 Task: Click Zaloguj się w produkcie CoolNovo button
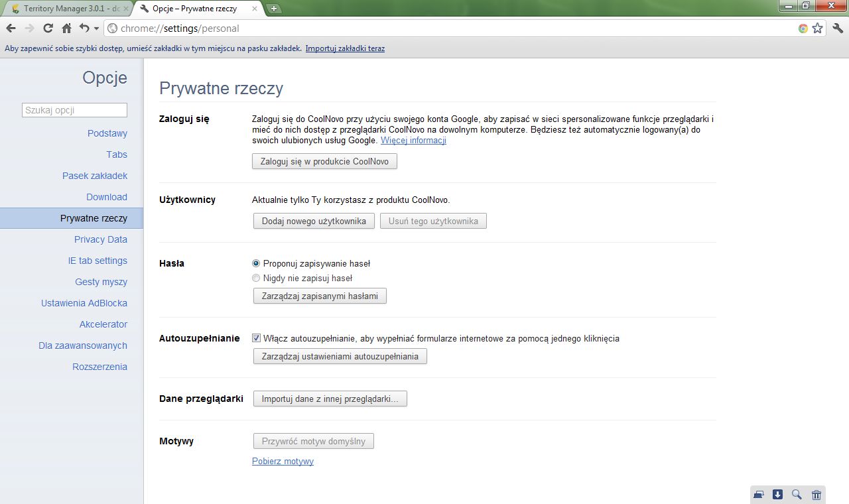[324, 161]
